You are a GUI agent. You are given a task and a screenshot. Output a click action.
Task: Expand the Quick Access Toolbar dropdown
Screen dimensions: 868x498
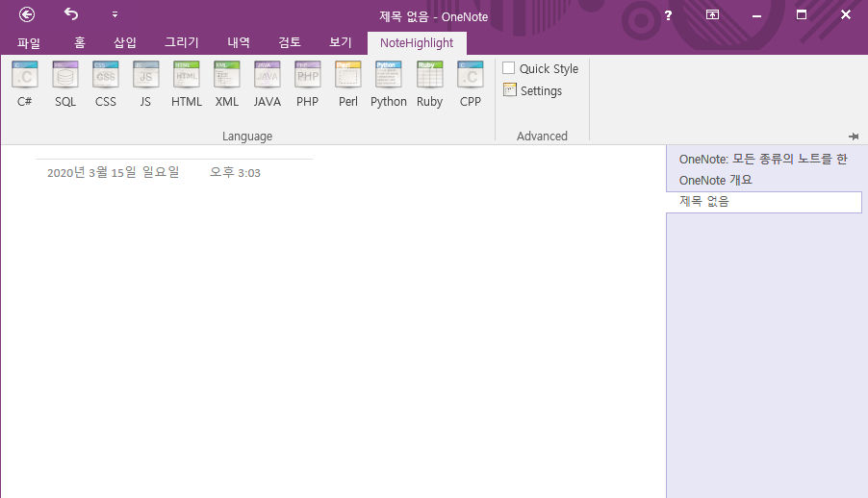115,14
